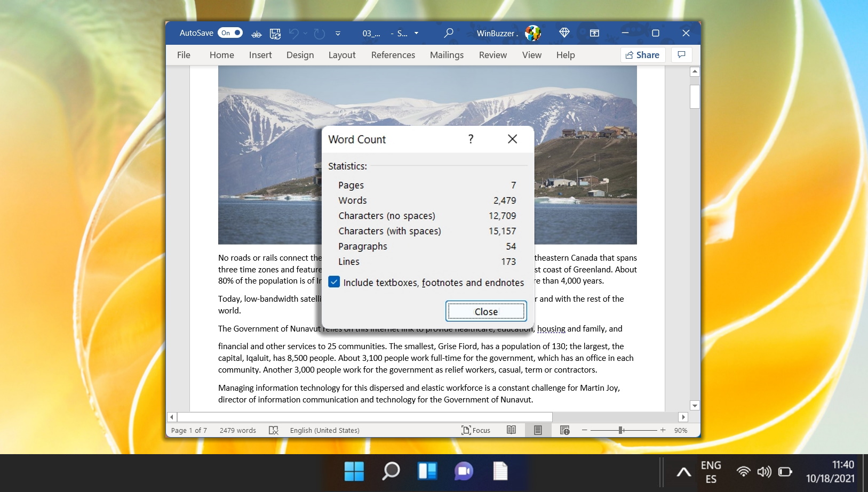Click the Characters (with spaces) value 15,157
Viewport: 868px width, 492px height.
(503, 231)
